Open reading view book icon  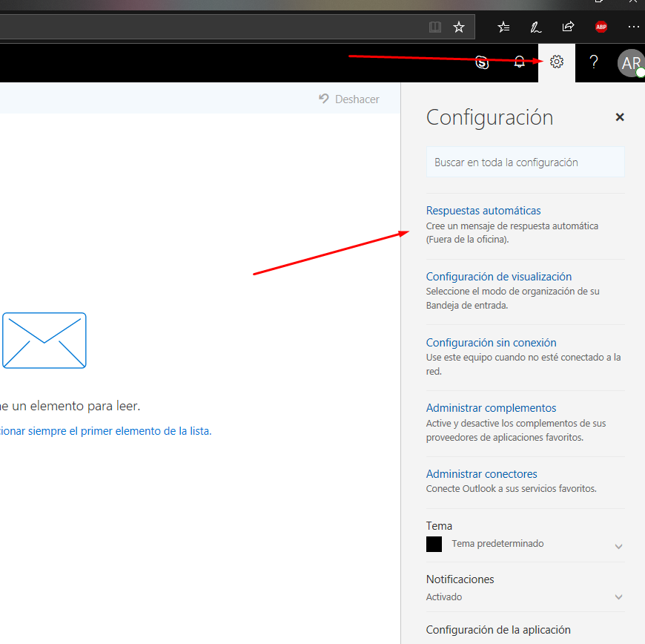pos(435,27)
